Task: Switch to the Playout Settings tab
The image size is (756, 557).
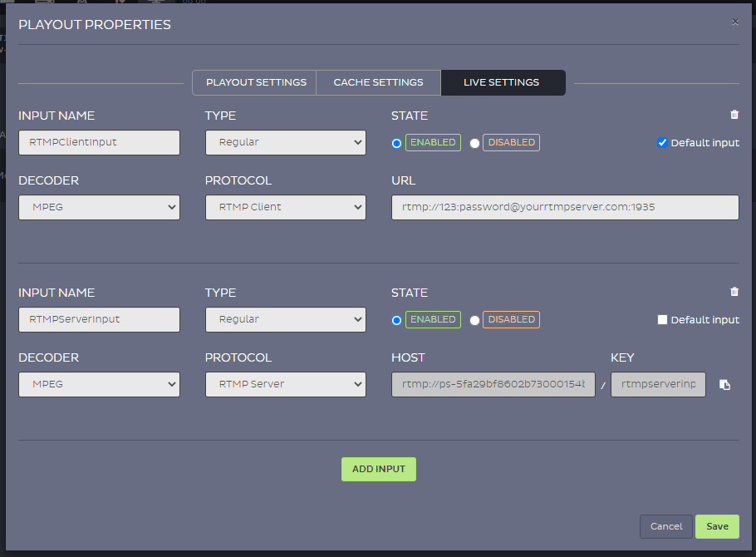Action: tap(256, 82)
